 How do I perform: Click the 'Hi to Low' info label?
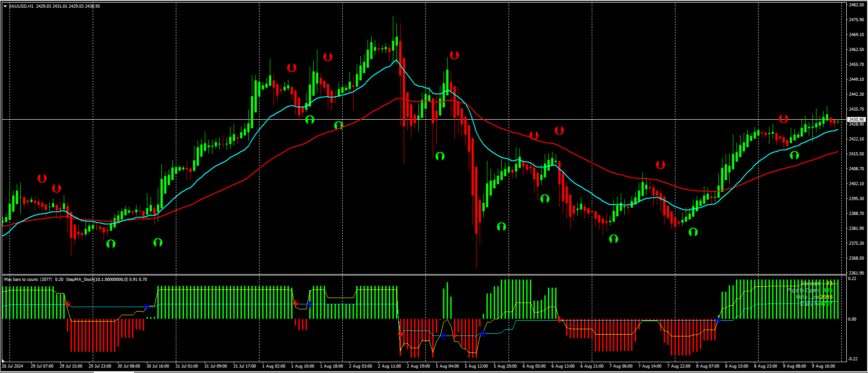807,297
